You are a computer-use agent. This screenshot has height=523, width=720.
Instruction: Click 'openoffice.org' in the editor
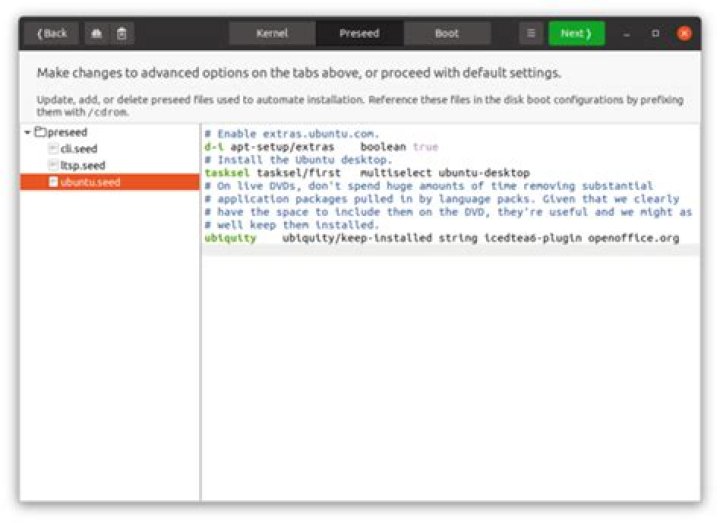(x=633, y=238)
